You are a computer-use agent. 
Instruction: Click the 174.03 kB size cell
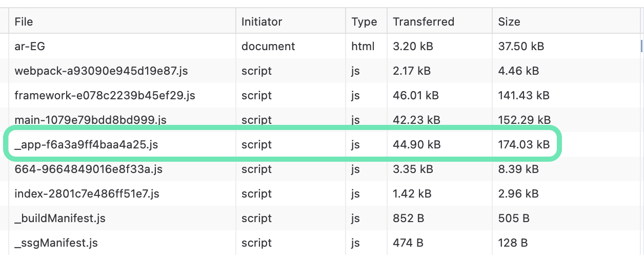click(x=524, y=145)
